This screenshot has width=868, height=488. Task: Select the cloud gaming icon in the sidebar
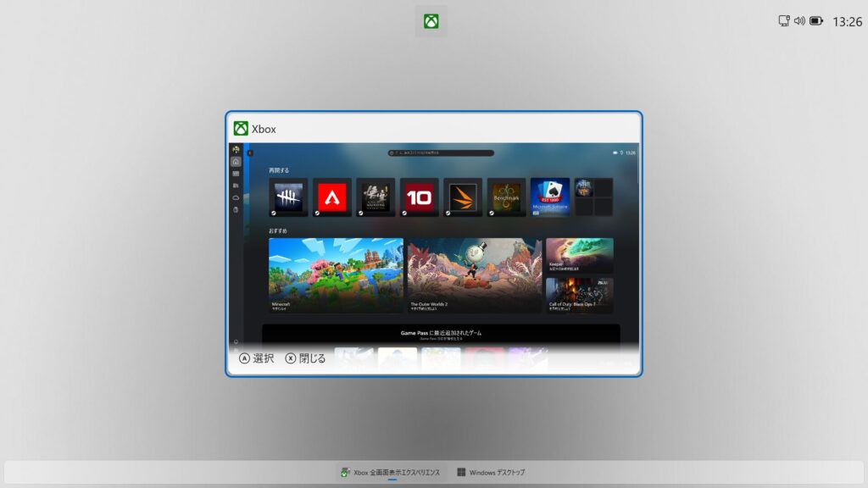pos(236,197)
